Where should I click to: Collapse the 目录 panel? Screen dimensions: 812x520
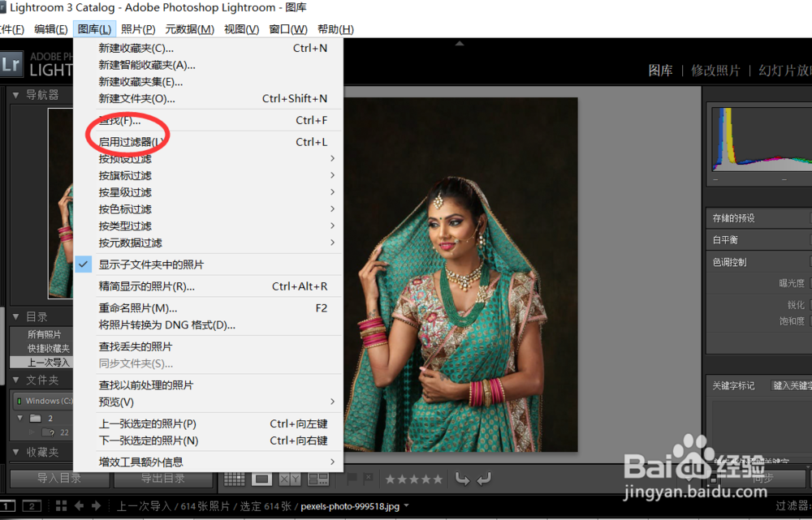pos(15,316)
